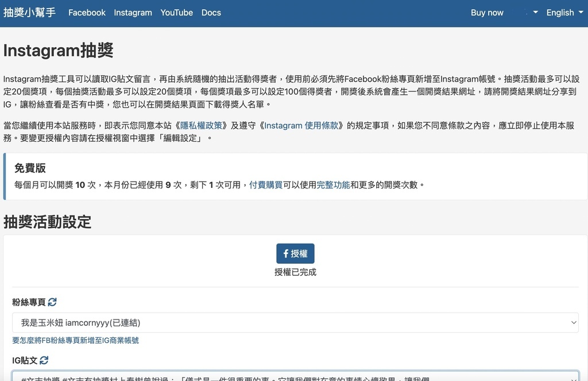Open the 粉絲專頁 select with 我是玉米妞 iamcornyyy
Viewport: 588px width, 381px height.
(296, 323)
